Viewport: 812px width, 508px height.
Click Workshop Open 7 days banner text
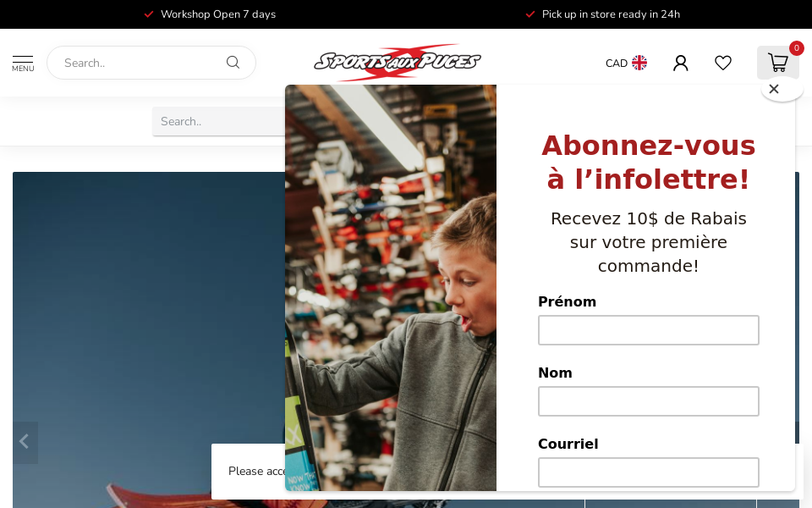pos(218,14)
